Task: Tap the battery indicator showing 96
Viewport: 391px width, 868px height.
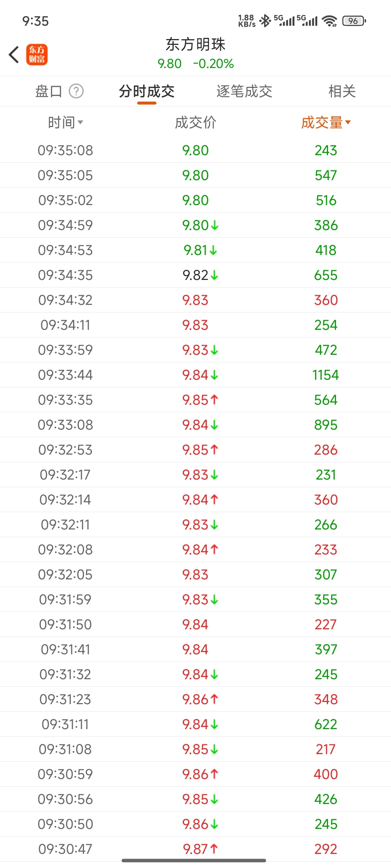Action: point(354,21)
